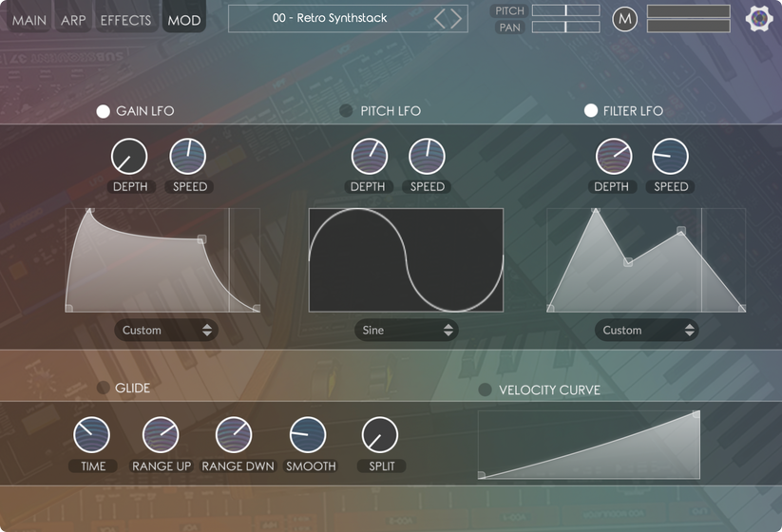Go to previous preset with left arrow
Image resolution: width=782 pixels, height=532 pixels.
coord(441,18)
